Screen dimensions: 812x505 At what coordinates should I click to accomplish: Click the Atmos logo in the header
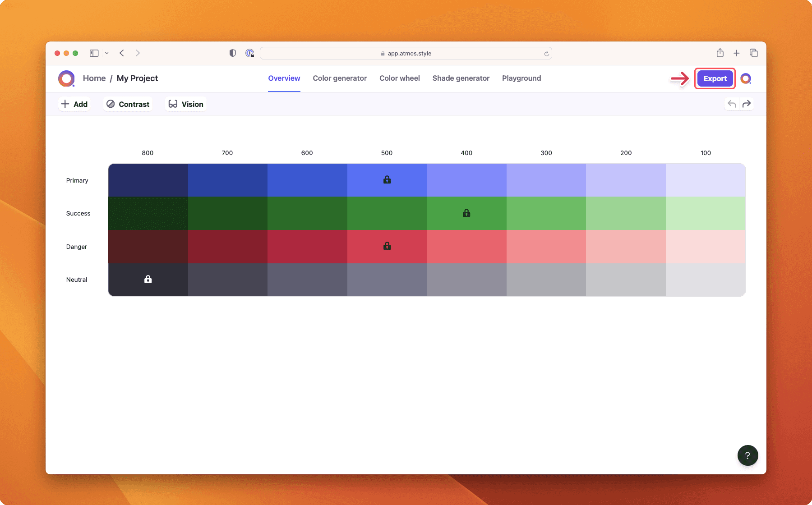(x=66, y=78)
